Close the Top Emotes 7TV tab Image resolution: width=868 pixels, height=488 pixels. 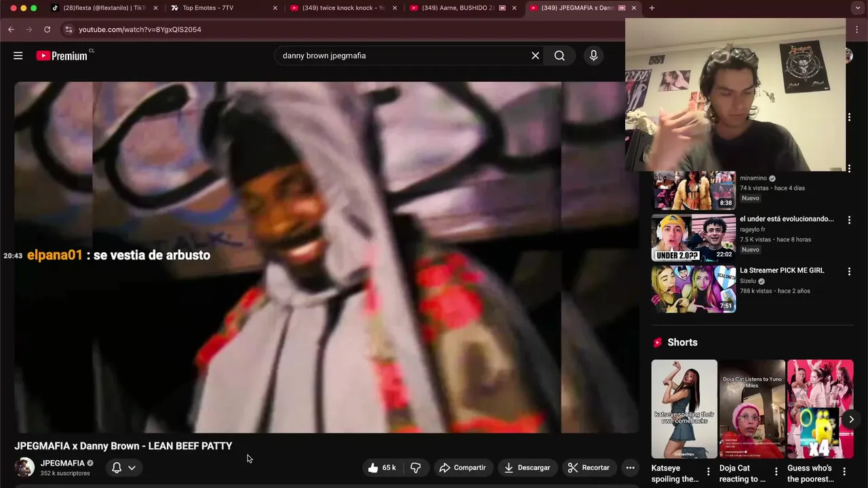[275, 8]
